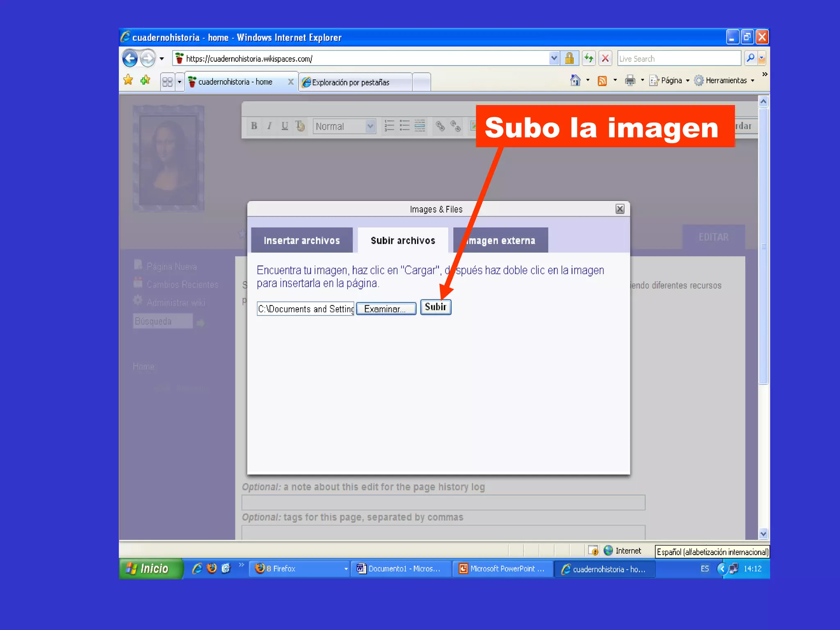The height and width of the screenshot is (630, 840).
Task: Click the EDITAR page tab
Action: [714, 237]
